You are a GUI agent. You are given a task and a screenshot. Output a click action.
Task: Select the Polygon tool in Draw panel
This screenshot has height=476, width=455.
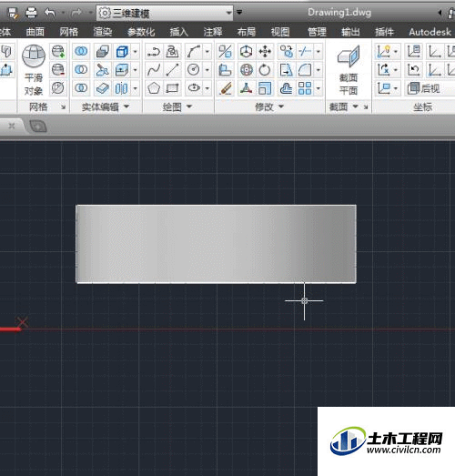click(154, 88)
